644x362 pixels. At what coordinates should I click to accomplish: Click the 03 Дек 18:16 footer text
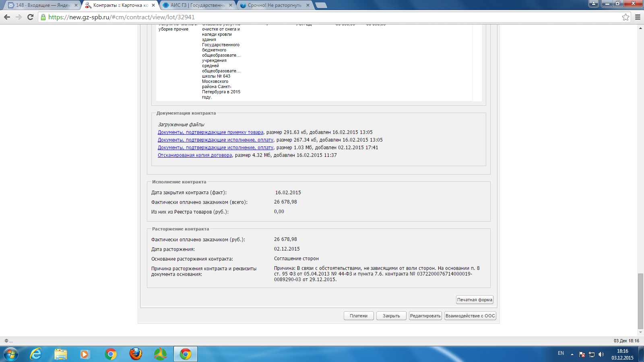pos(626,341)
